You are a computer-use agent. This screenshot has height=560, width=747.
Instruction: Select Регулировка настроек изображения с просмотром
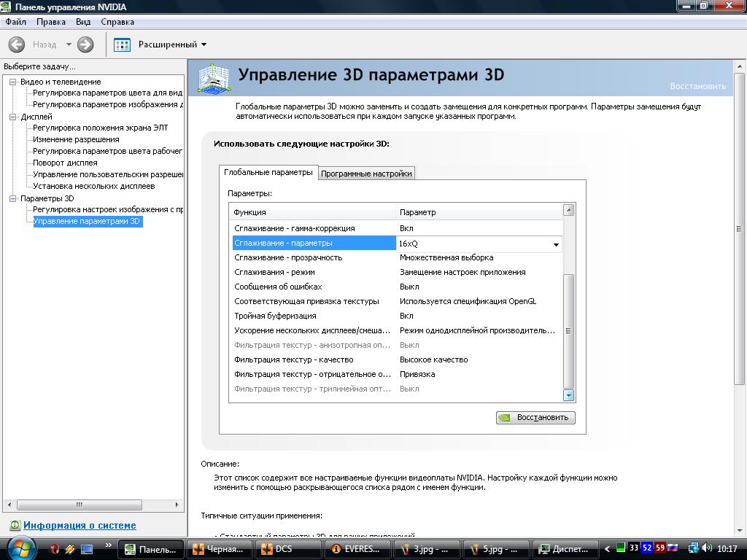[x=108, y=209]
